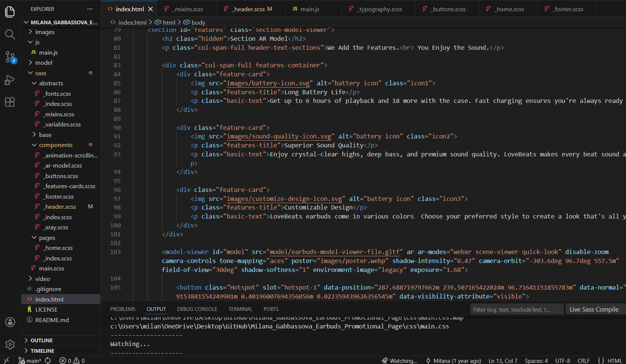This screenshot has width=626, height=364.
Task: Open the Extensions view
Action: pos(10,102)
